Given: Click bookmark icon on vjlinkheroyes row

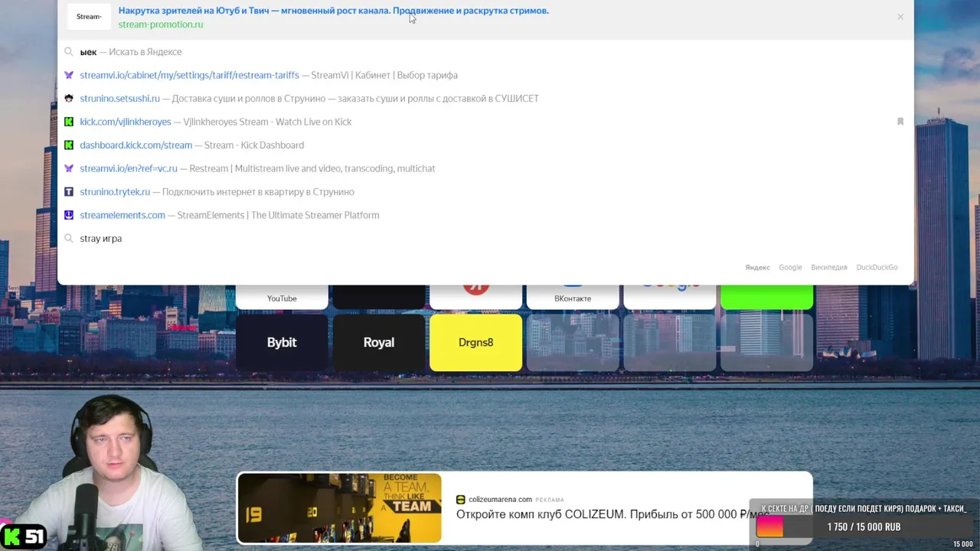Looking at the screenshot, I should pos(900,122).
